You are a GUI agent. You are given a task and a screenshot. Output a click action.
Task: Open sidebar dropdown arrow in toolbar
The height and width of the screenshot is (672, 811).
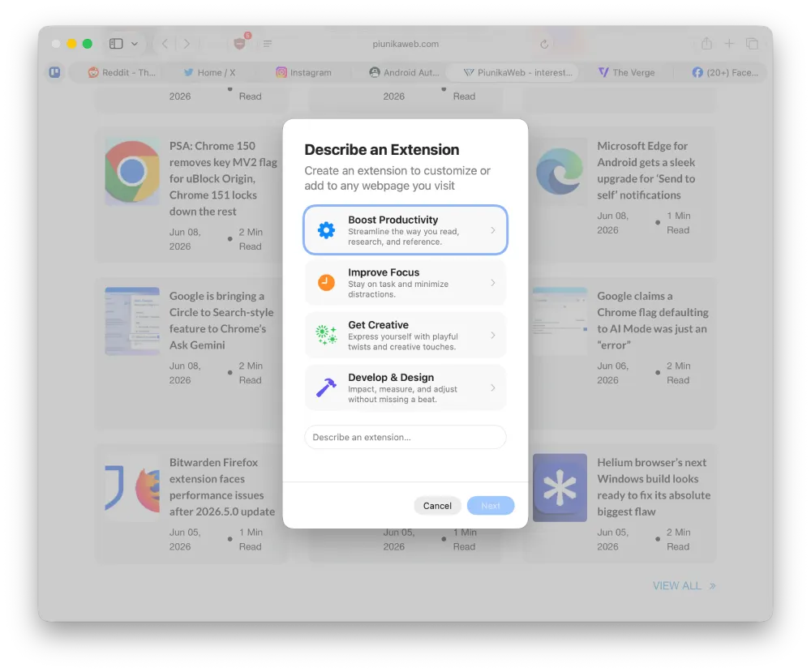pos(135,44)
